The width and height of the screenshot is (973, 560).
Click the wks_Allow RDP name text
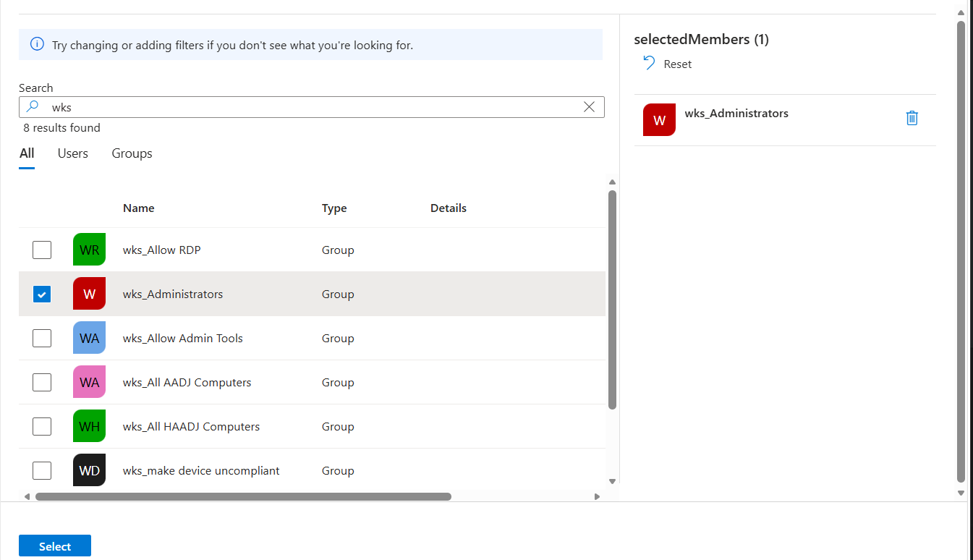click(x=162, y=250)
